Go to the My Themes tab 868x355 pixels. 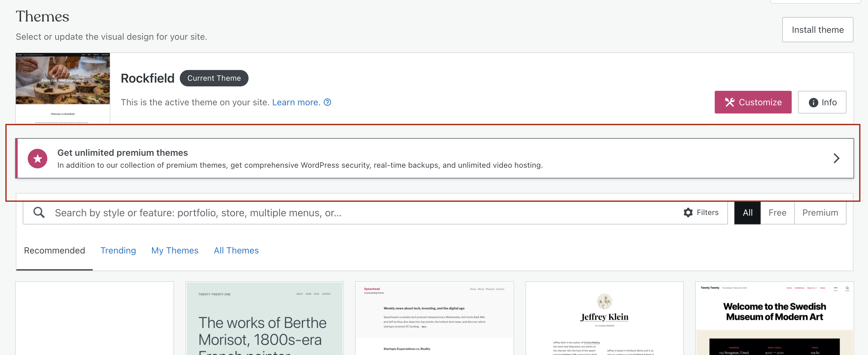point(175,250)
